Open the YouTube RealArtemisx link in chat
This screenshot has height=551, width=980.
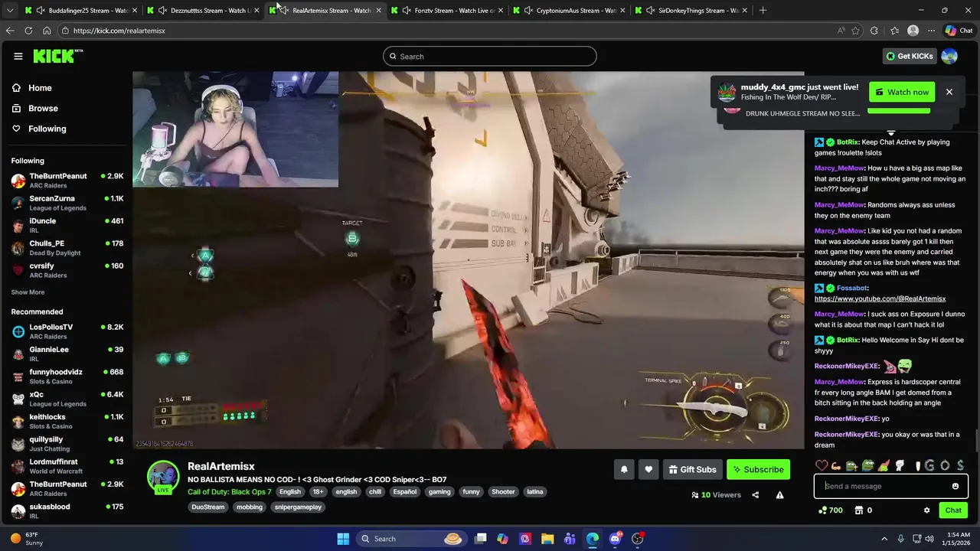pos(880,298)
